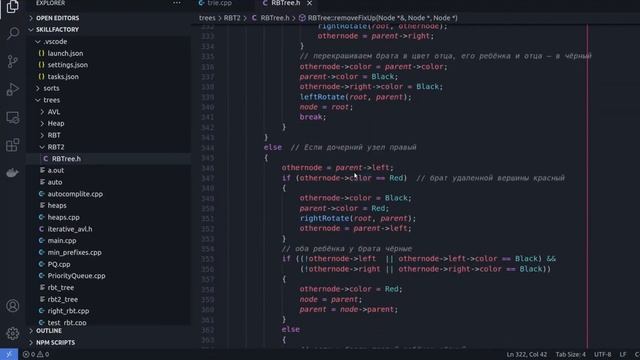The width and height of the screenshot is (640, 360).
Task: Open the a.out file
Action: tap(56, 171)
